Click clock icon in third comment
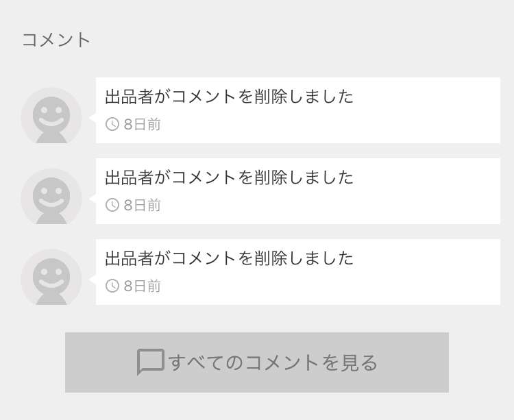Screen dimensions: 514x420 [112, 286]
